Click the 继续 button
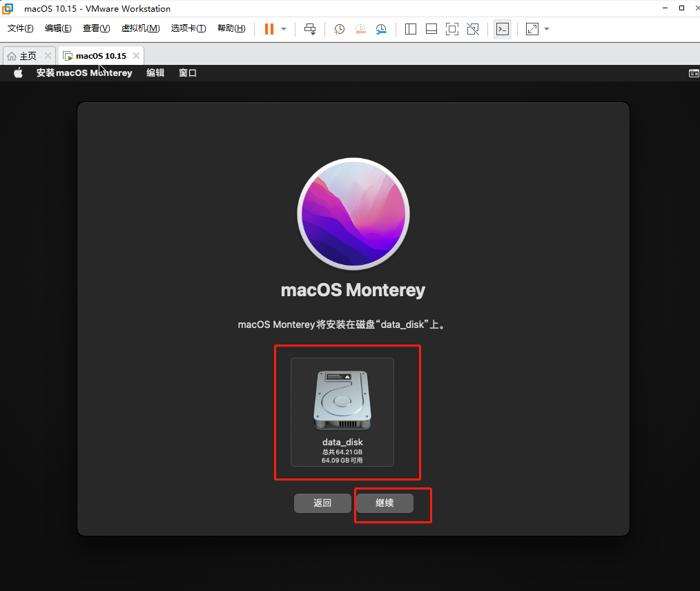700x591 pixels. tap(385, 503)
